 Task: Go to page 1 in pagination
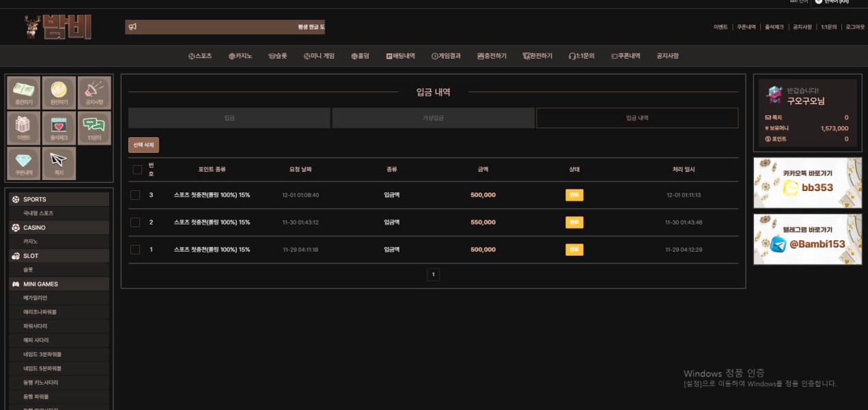433,274
